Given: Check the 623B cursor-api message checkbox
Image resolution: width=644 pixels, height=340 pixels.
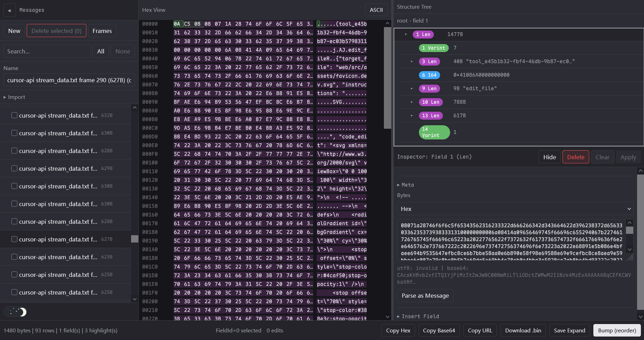Looking at the screenshot, I should click(x=14, y=257).
